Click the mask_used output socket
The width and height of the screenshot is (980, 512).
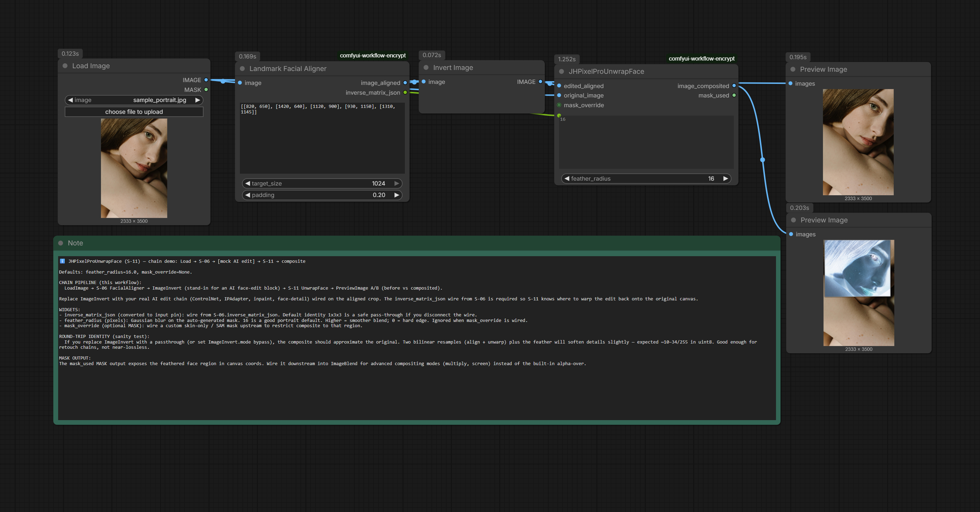(x=734, y=95)
